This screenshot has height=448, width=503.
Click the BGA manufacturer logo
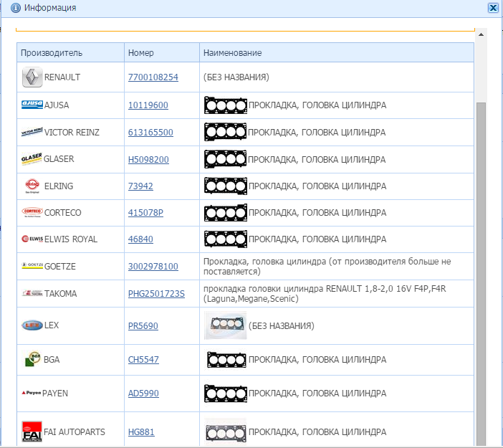coord(32,359)
